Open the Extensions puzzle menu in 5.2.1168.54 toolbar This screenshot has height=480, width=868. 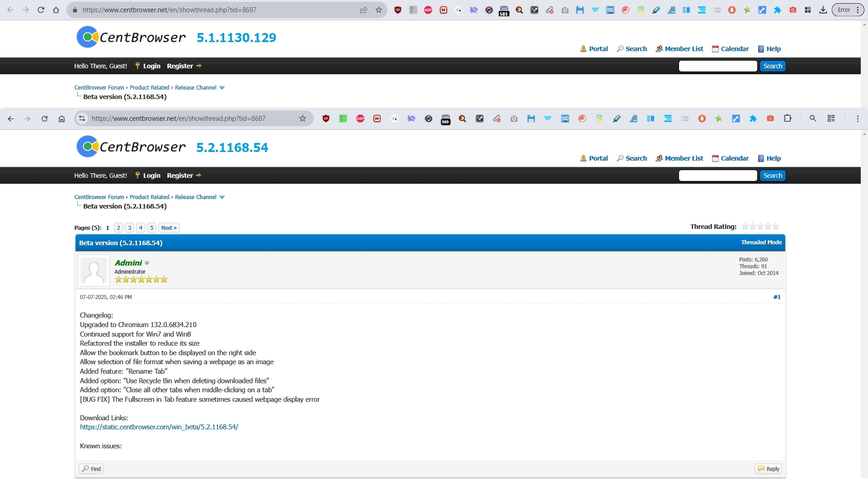[x=788, y=118]
